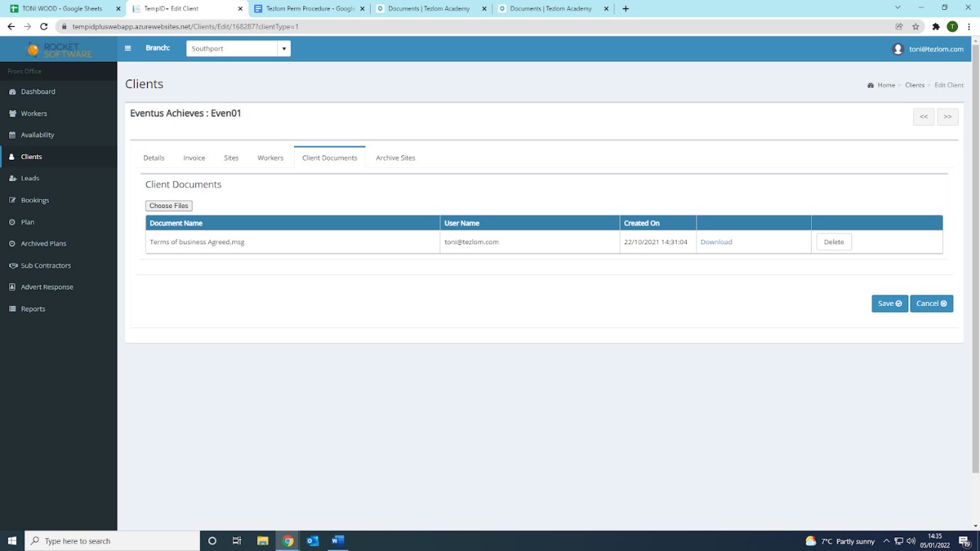Switch to the Archive Sites tab
980x551 pixels.
coord(396,158)
